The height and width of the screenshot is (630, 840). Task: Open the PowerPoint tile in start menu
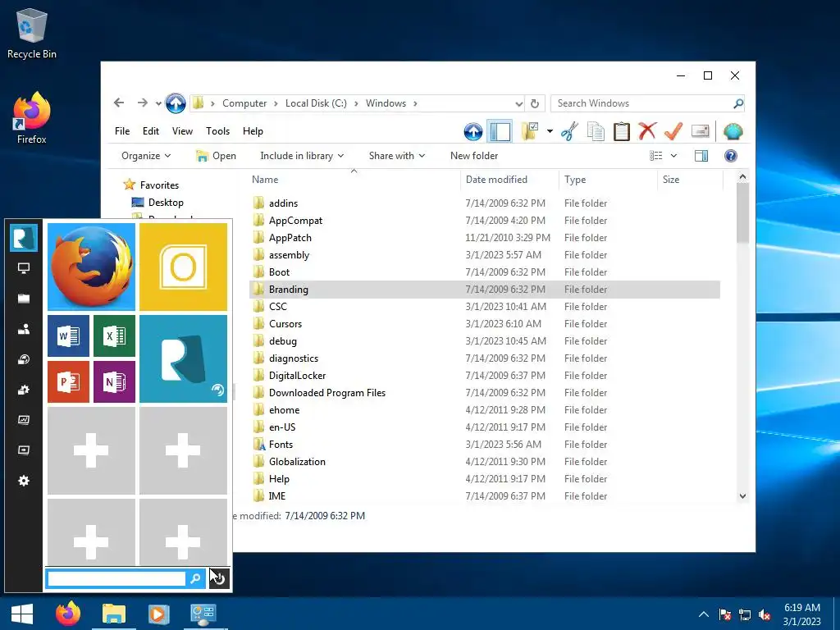[x=69, y=381]
